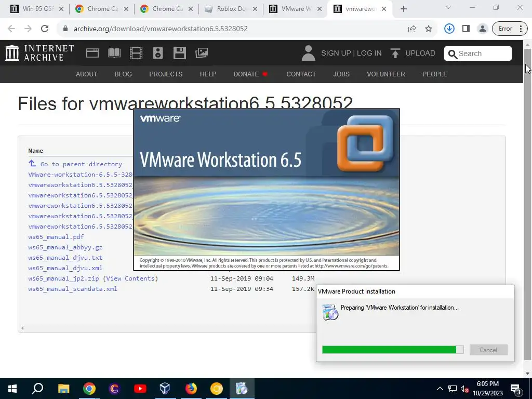Open the Web archive icon
Image resolution: width=532 pixels, height=399 pixels.
92,53
